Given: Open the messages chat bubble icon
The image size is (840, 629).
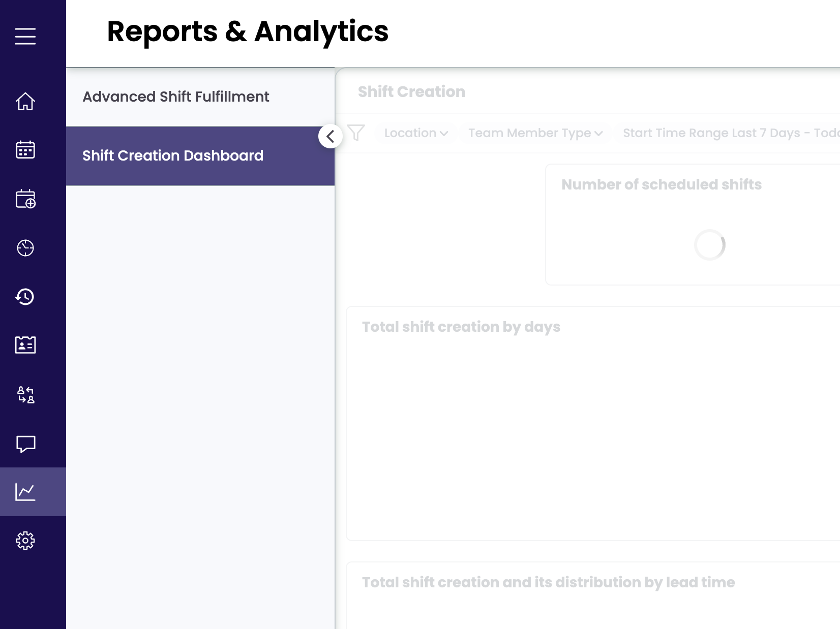Looking at the screenshot, I should click(25, 444).
